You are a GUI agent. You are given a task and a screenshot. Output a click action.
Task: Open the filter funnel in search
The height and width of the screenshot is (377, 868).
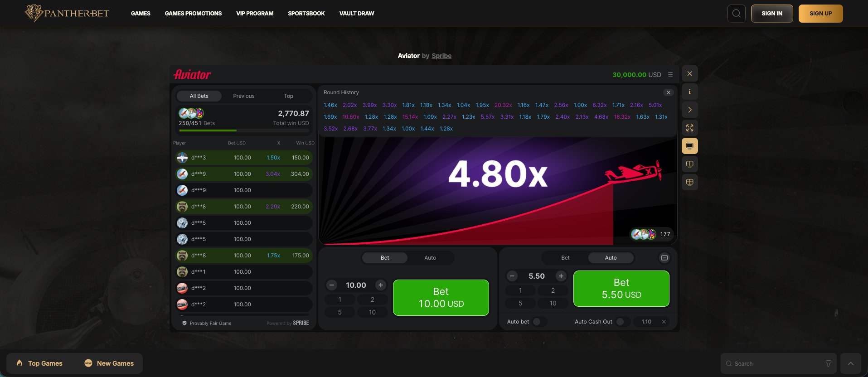tap(829, 363)
